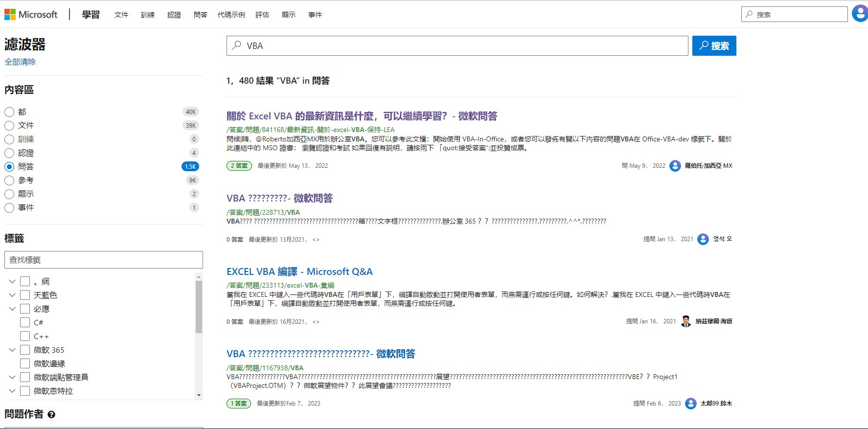The width and height of the screenshot is (868, 429).
Task: Expand the 必應 tag group
Action: (12, 309)
